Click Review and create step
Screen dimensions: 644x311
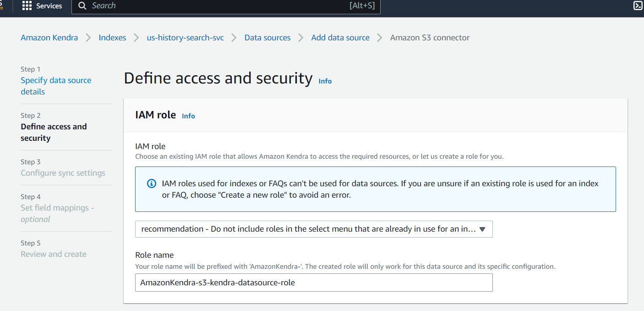pos(54,254)
